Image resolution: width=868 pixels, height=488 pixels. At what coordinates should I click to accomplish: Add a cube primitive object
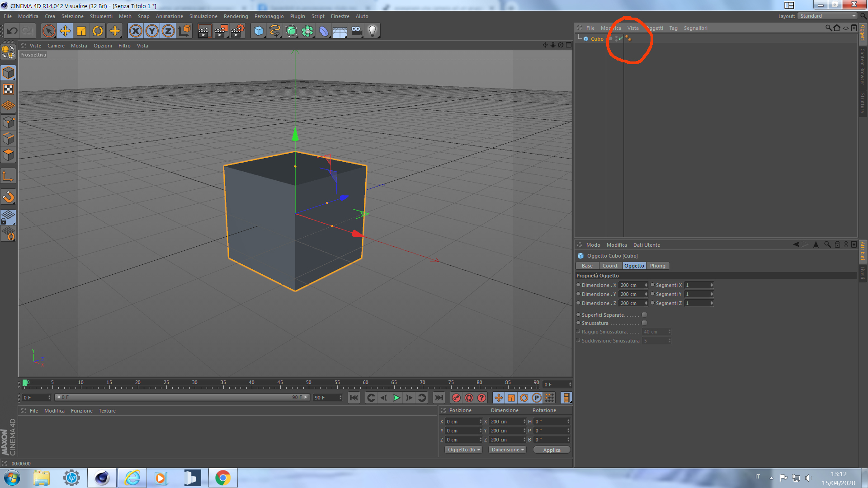pos(259,31)
